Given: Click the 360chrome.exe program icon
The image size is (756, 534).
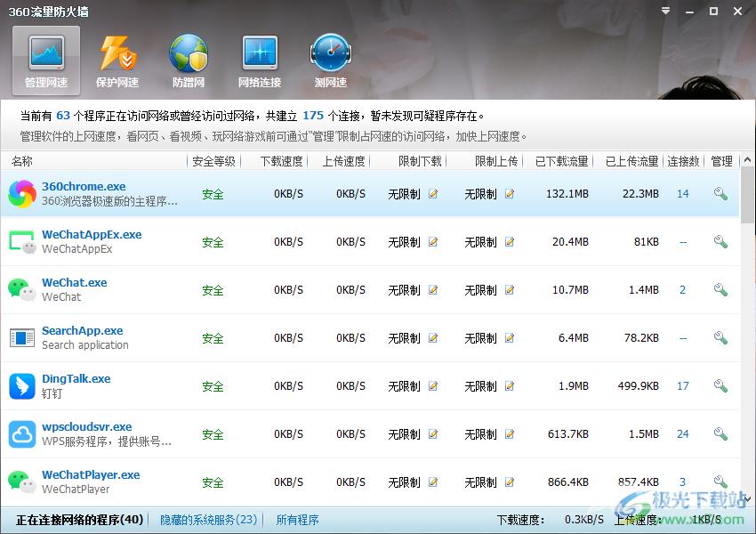Looking at the screenshot, I should [22, 194].
